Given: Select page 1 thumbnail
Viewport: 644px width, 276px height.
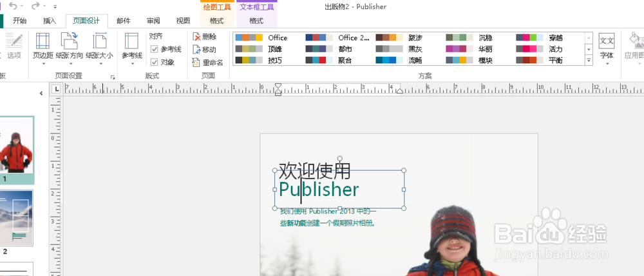Looking at the screenshot, I should pyautogui.click(x=17, y=145).
